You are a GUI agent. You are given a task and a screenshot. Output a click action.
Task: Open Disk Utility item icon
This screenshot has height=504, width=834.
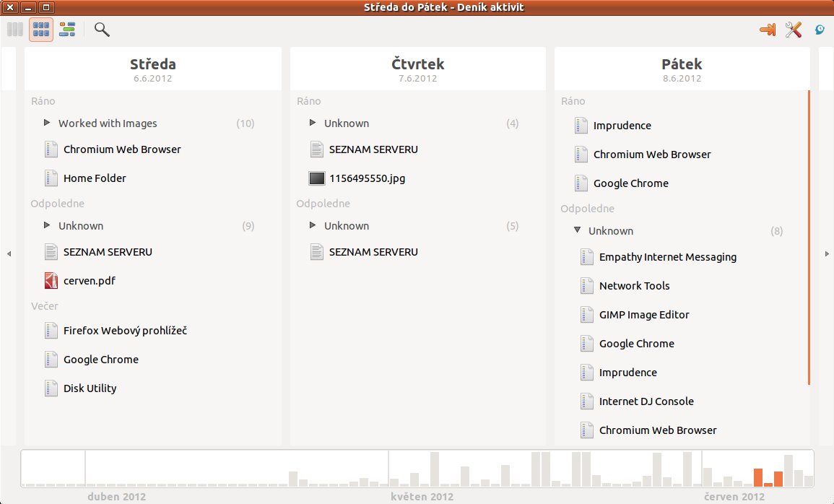(x=51, y=388)
